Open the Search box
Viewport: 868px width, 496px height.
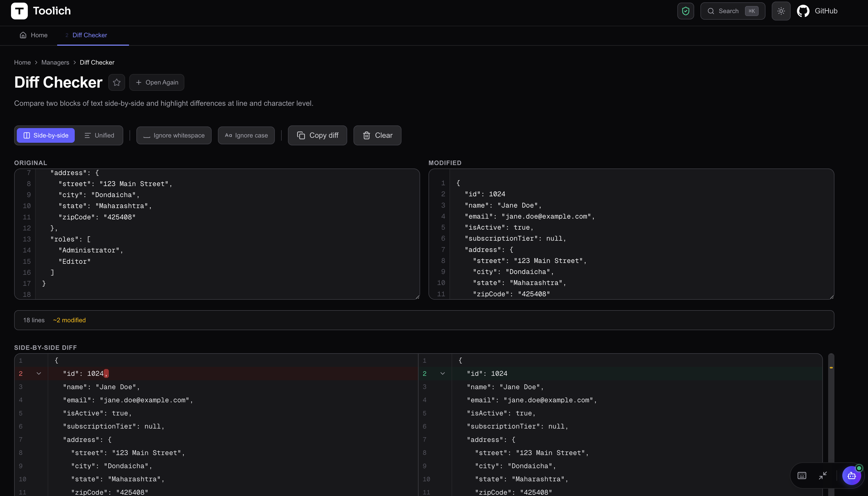click(732, 11)
